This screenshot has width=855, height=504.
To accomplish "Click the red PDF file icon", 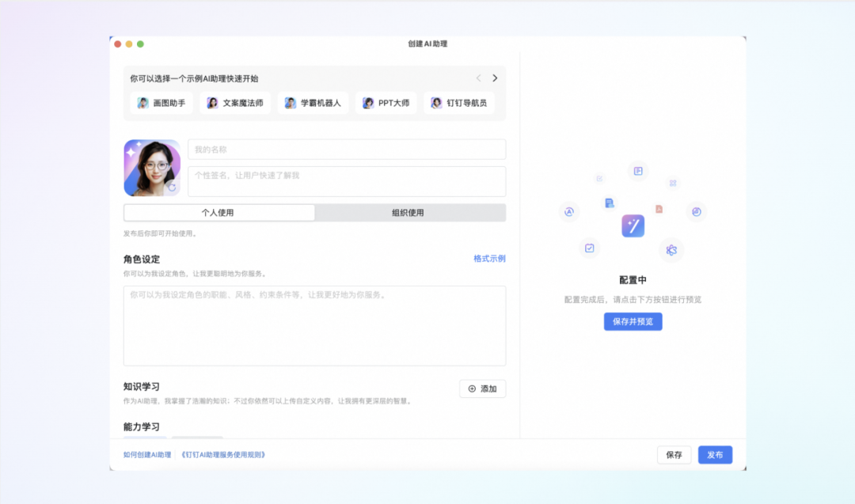I will 659,209.
